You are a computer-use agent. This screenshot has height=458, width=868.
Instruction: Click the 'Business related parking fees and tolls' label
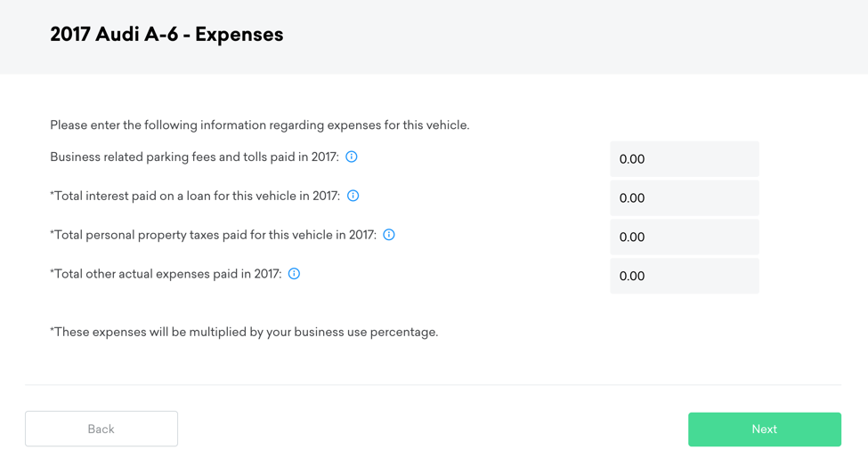coord(194,157)
